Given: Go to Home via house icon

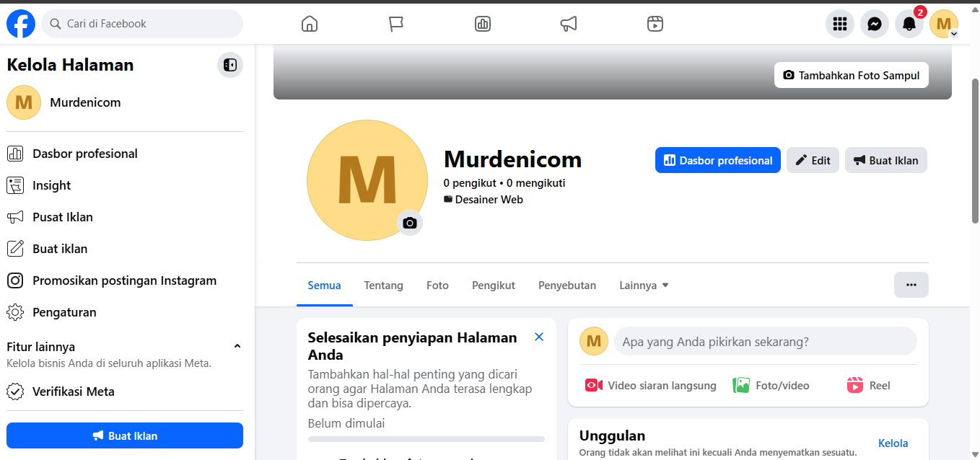Looking at the screenshot, I should (x=309, y=24).
